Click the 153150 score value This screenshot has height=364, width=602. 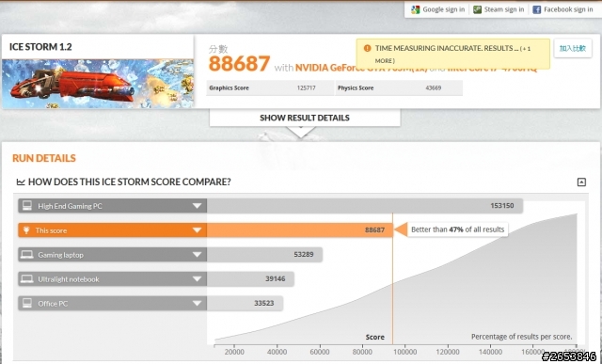(501, 205)
